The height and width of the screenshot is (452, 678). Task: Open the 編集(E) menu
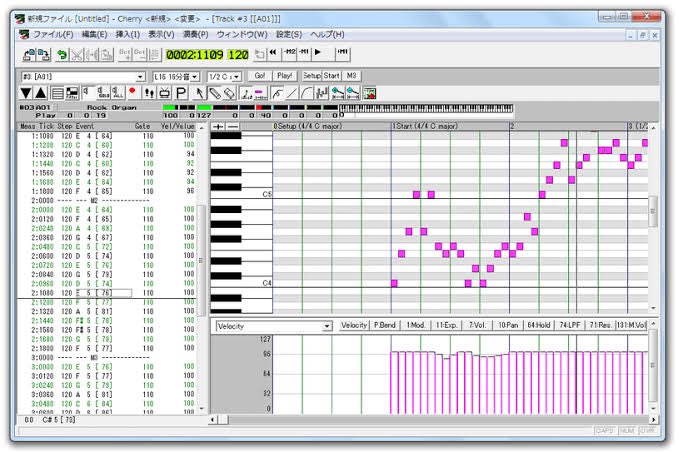pyautogui.click(x=94, y=34)
